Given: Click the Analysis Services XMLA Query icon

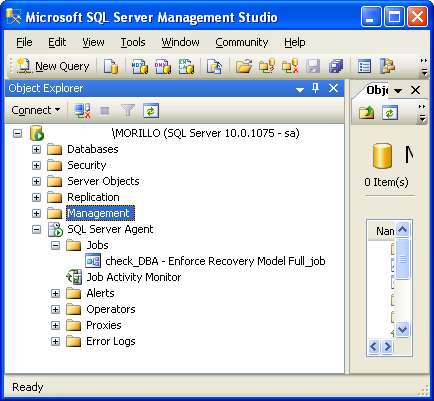Looking at the screenshot, I should point(186,66).
